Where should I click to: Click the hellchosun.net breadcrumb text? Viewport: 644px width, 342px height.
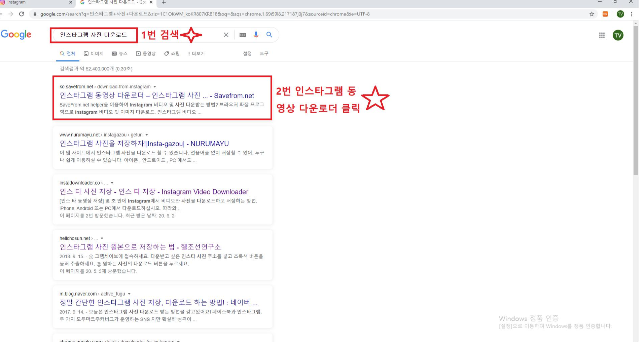point(78,238)
